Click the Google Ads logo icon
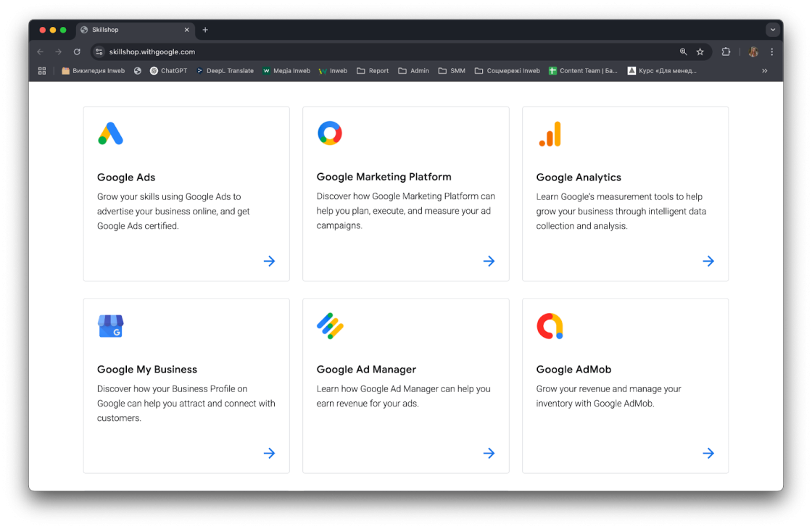812x529 pixels. (x=110, y=133)
